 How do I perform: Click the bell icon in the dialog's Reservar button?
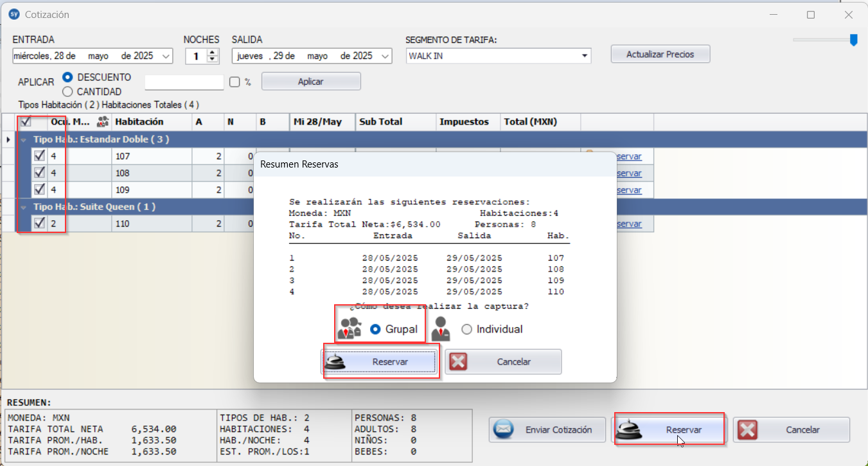[336, 361]
